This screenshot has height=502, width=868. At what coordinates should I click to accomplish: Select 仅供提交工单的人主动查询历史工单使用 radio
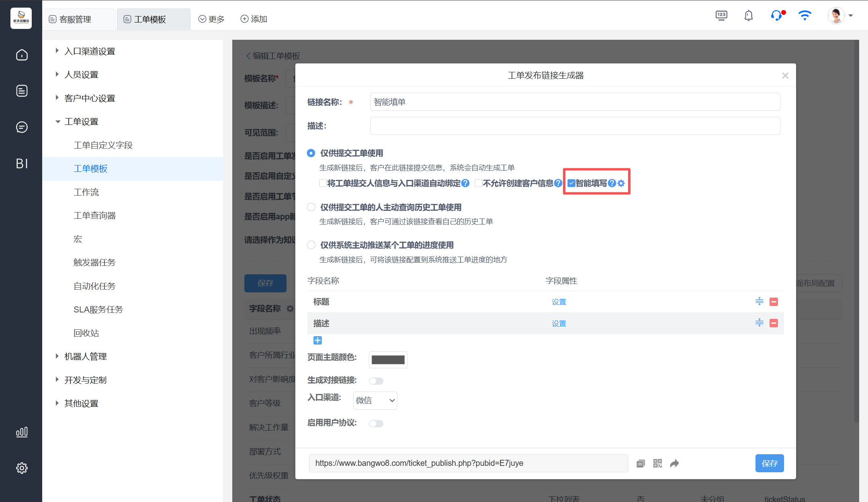coord(311,207)
